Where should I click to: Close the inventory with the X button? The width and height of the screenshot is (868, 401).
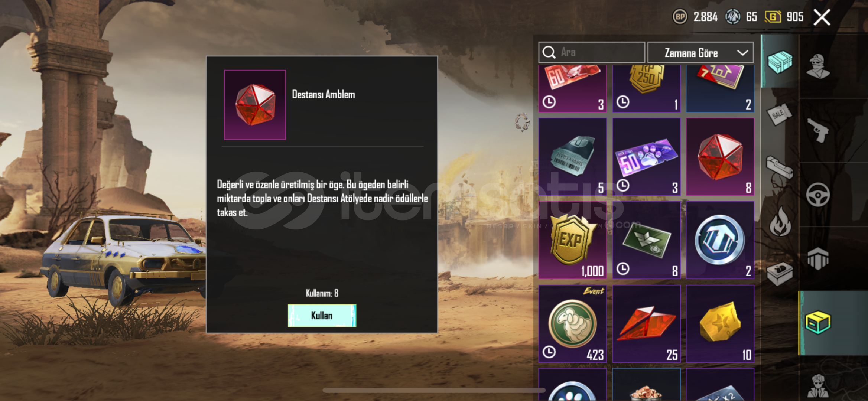pos(822,17)
